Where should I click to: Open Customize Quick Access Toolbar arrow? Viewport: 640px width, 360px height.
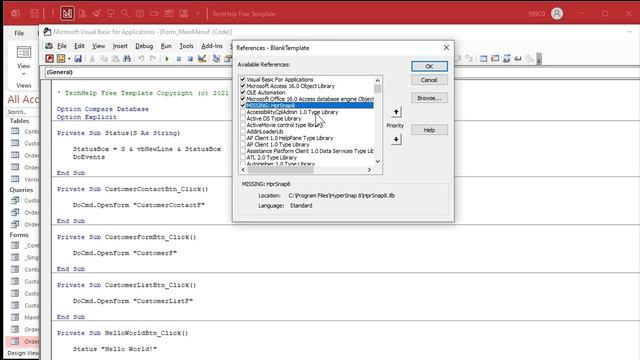click(x=198, y=13)
